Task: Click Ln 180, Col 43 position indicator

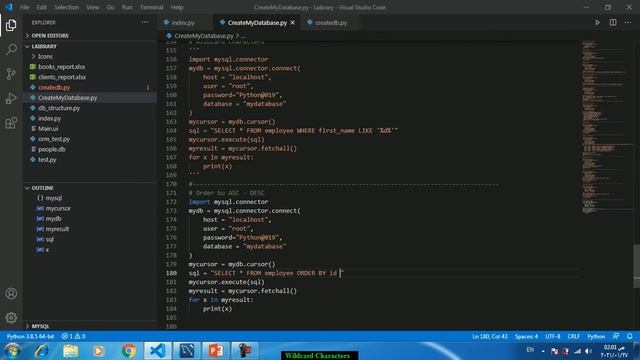Action: 490,336
